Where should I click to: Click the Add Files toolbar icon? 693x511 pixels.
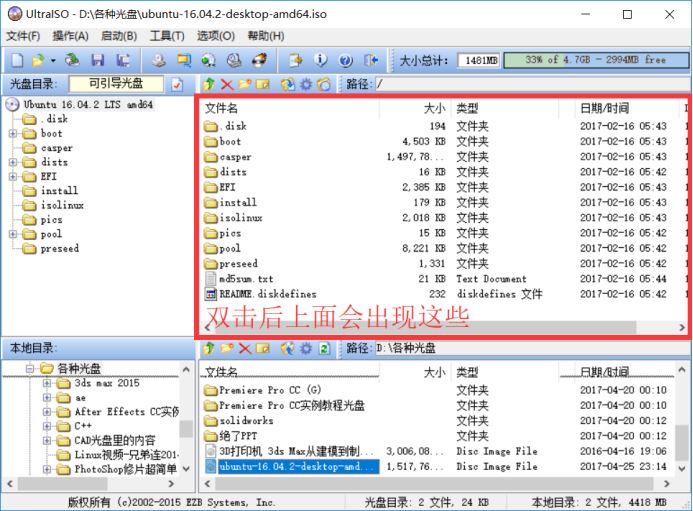[x=295, y=60]
